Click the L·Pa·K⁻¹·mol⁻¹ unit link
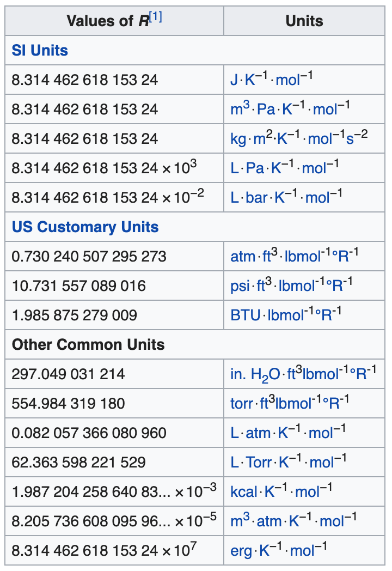Screen dimensions: 392x571 [x=284, y=168]
